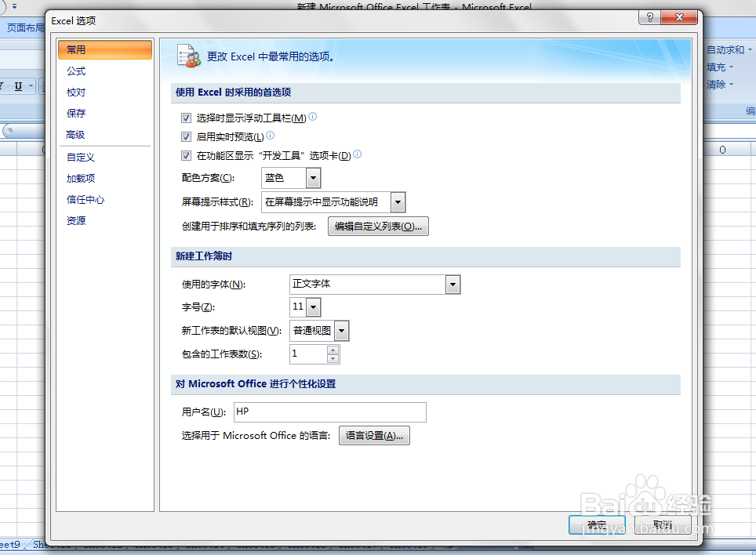Select 校对 category in sidebar
This screenshot has height=555, width=756.
pyautogui.click(x=104, y=92)
